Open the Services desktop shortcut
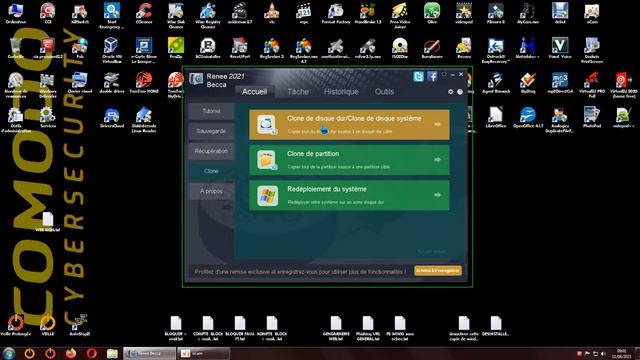This screenshot has width=640, height=360. click(48, 117)
